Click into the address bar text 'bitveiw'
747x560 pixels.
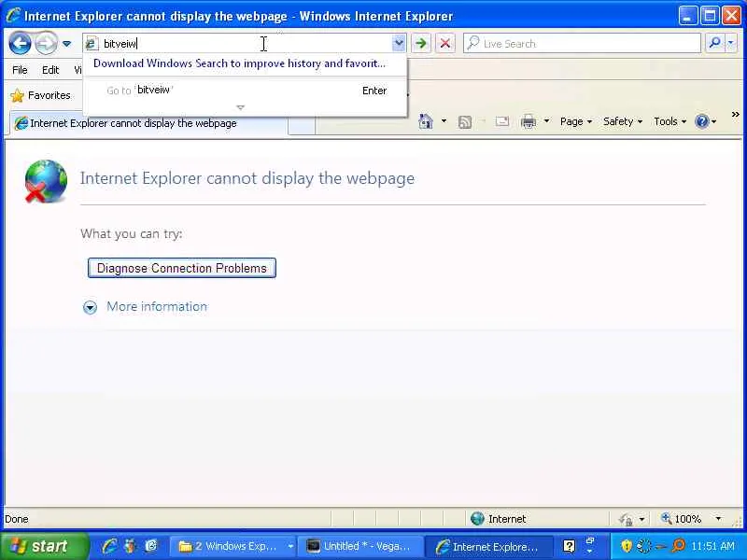(120, 44)
